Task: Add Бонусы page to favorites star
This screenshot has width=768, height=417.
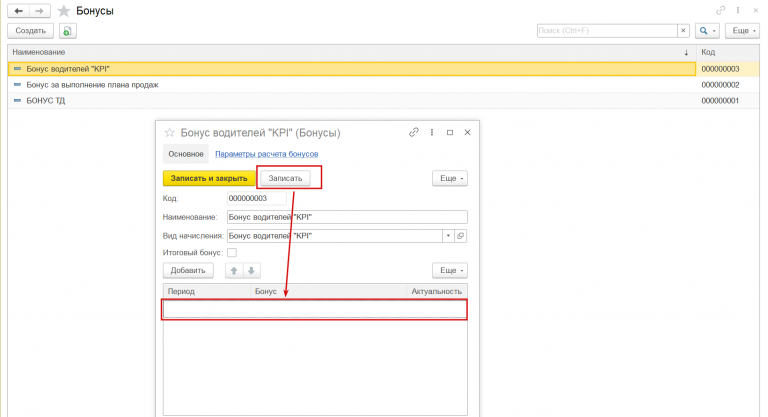Action: click(64, 11)
